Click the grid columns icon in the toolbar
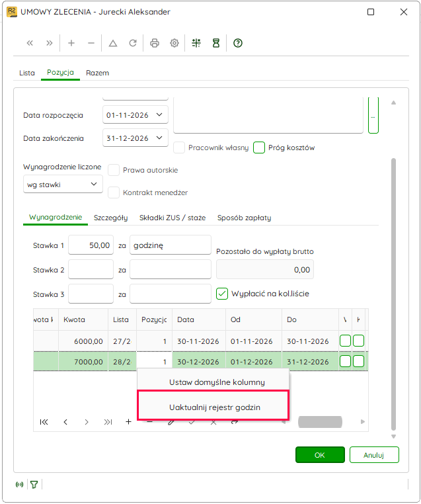The width and height of the screenshot is (421, 504). [196, 43]
